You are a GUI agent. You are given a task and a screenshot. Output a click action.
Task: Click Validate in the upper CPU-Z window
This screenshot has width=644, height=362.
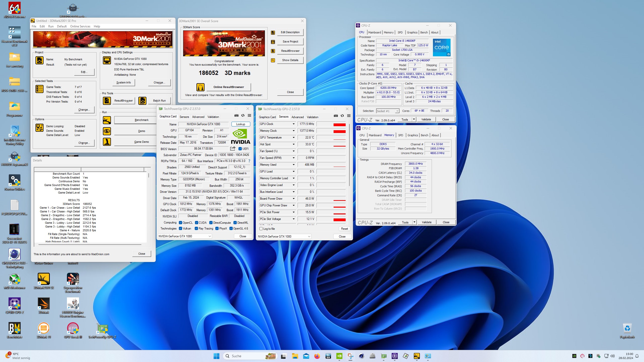(426, 119)
